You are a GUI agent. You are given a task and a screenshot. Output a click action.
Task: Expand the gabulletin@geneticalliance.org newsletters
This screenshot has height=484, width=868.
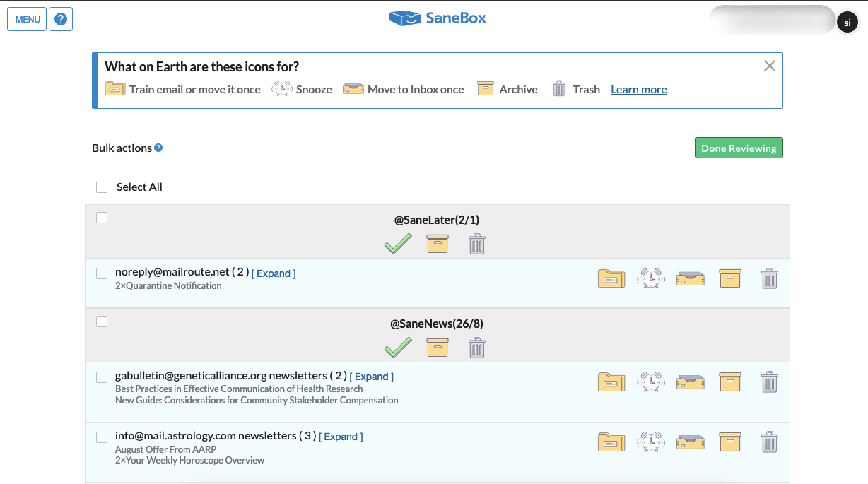(x=372, y=377)
